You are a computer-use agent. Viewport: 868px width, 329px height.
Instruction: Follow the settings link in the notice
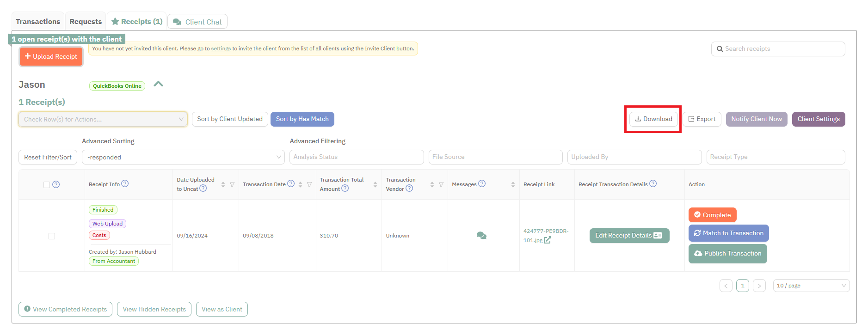tap(221, 49)
